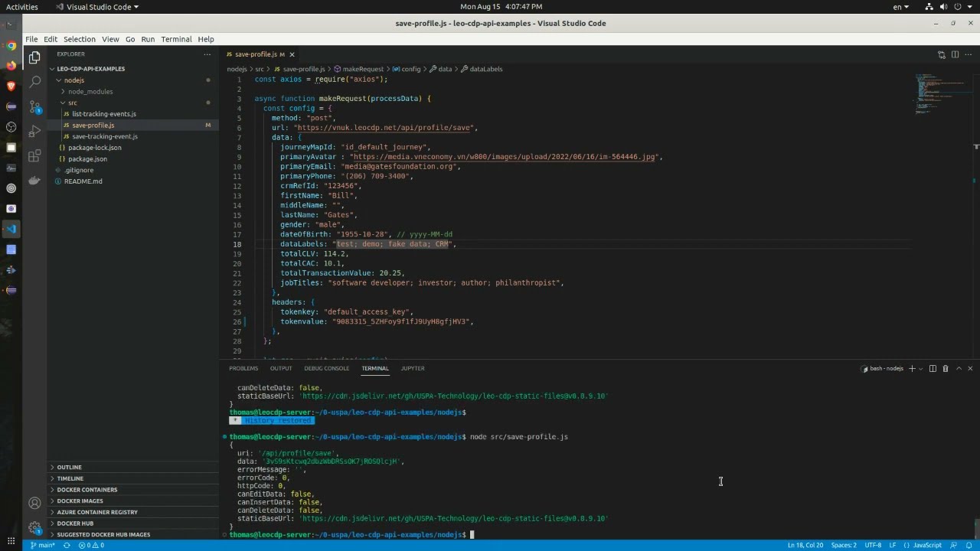This screenshot has height=551, width=980.
Task: Open the Selection menu
Action: (x=80, y=39)
